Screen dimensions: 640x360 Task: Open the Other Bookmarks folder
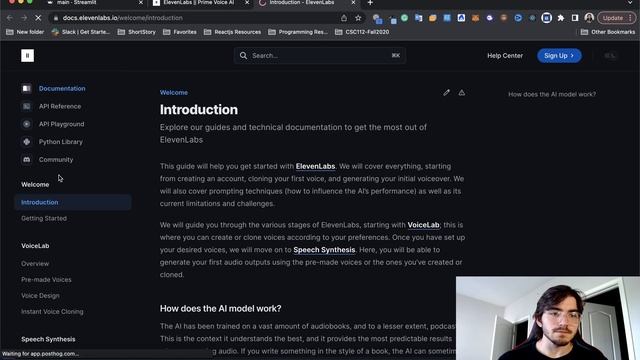[x=608, y=32]
